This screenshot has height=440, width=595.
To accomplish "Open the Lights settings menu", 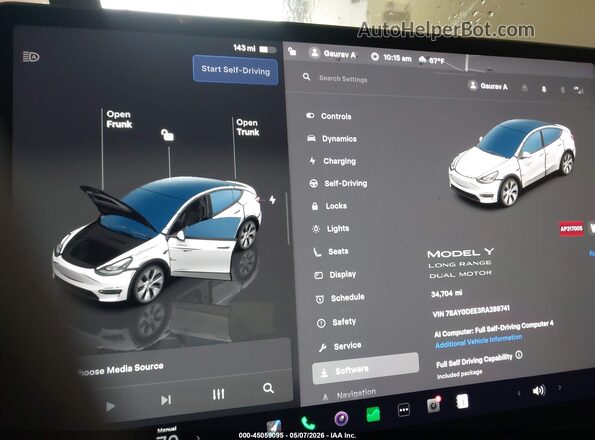I will pos(331,228).
